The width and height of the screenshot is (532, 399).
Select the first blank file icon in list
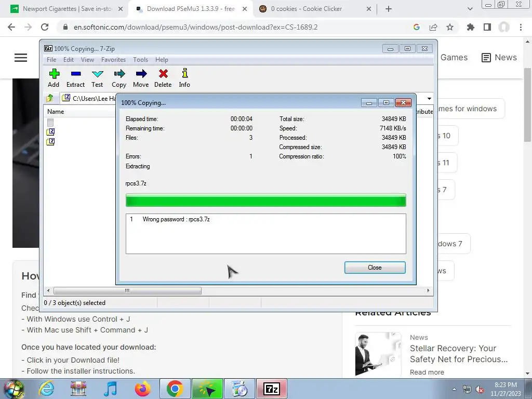coord(50,123)
